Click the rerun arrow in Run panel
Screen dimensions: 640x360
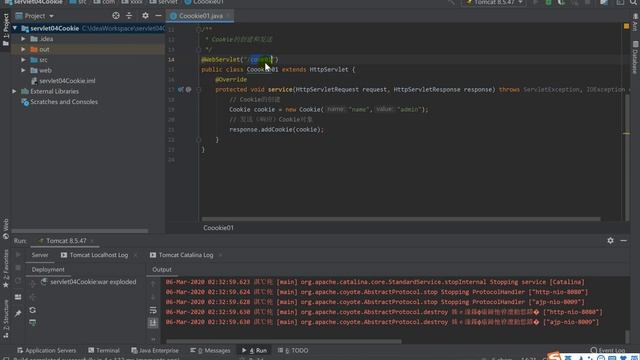(x=18, y=255)
